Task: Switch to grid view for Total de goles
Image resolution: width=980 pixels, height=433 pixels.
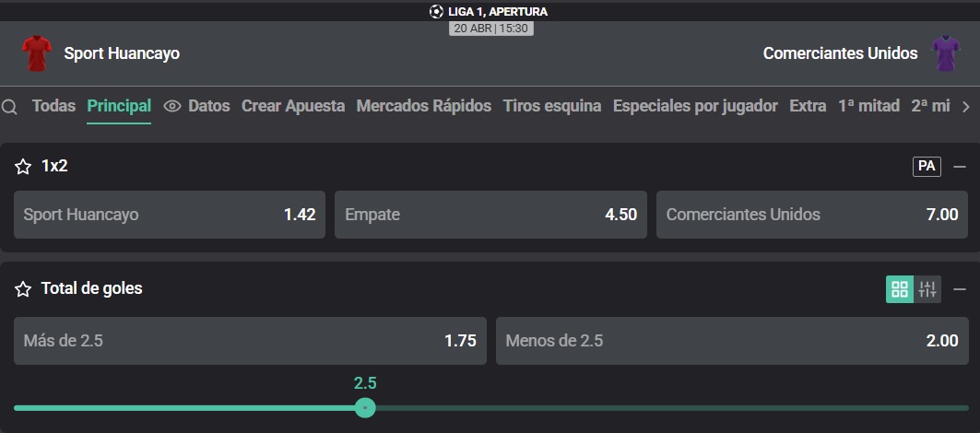Action: 900,289
